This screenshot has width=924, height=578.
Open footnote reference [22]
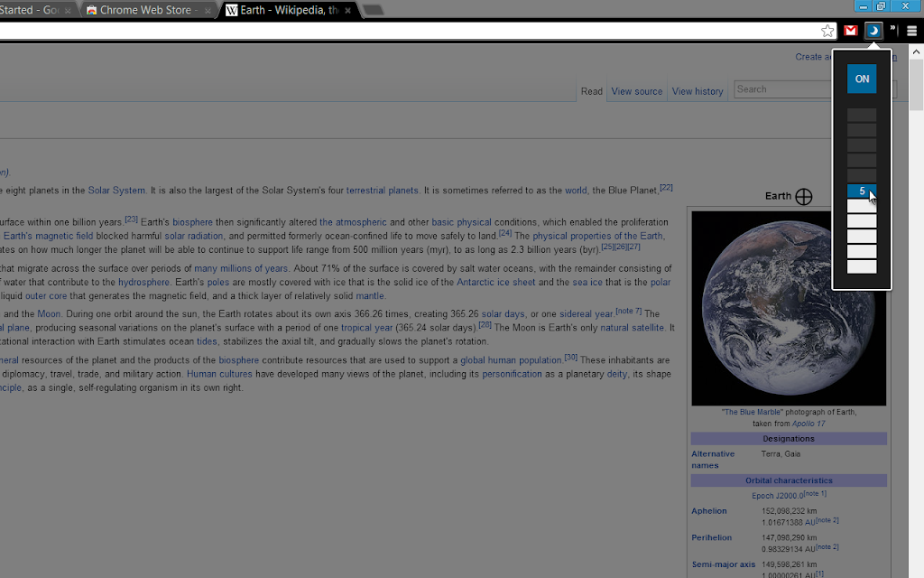666,188
